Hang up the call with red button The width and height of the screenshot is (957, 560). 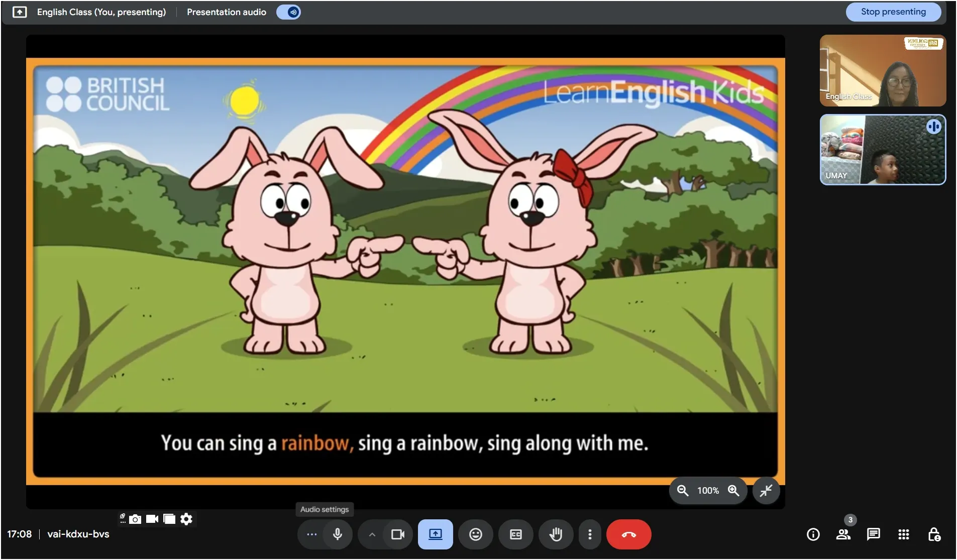628,534
